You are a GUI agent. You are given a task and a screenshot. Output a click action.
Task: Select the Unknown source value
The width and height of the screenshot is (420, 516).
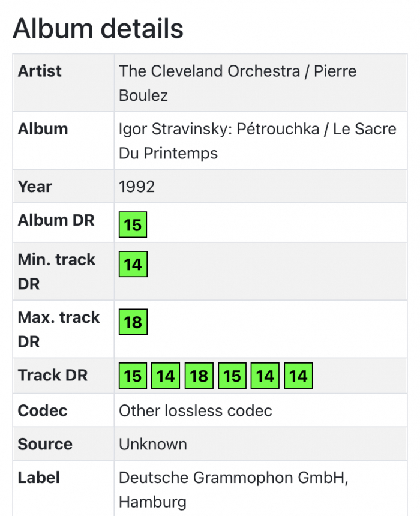coord(153,445)
